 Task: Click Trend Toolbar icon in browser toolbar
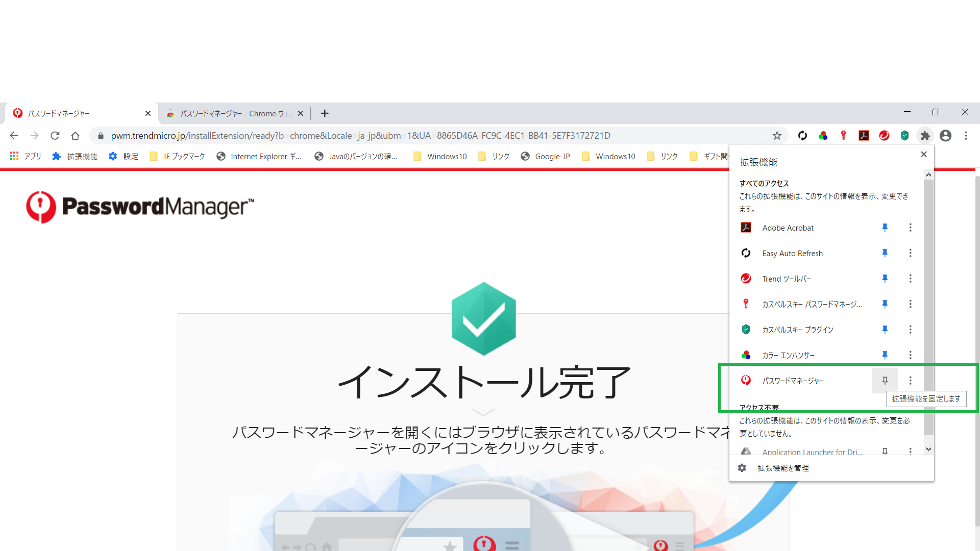coord(884,136)
